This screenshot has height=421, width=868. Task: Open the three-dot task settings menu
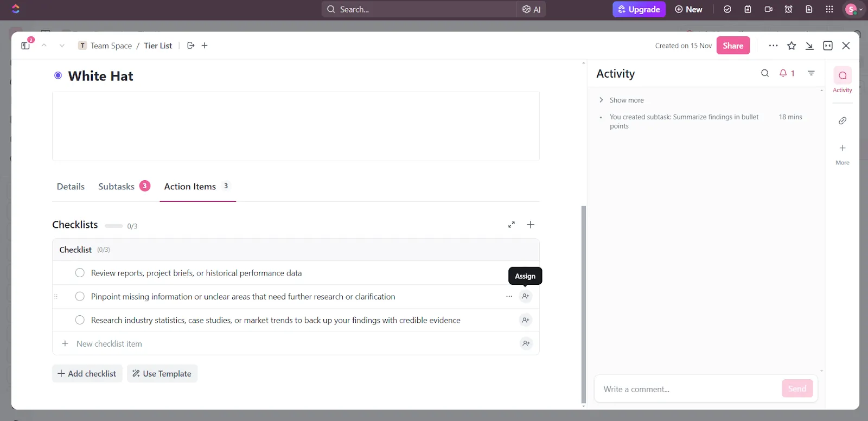[774, 46]
